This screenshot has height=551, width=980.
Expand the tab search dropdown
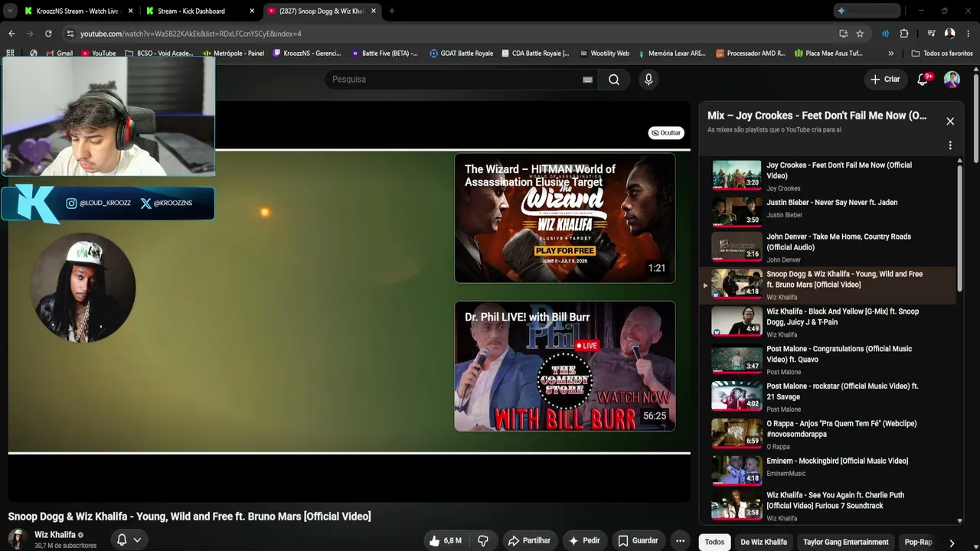coord(10,11)
